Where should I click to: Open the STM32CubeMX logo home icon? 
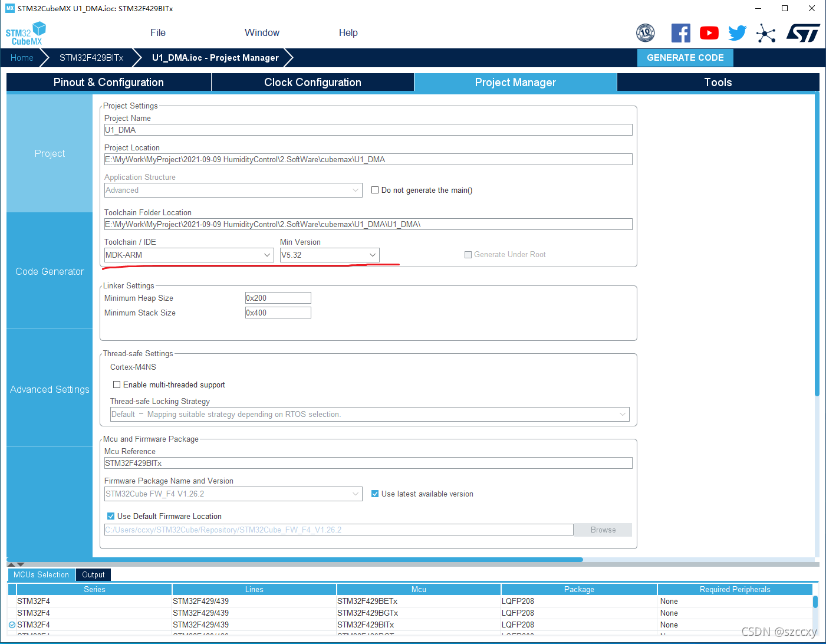pyautogui.click(x=25, y=34)
